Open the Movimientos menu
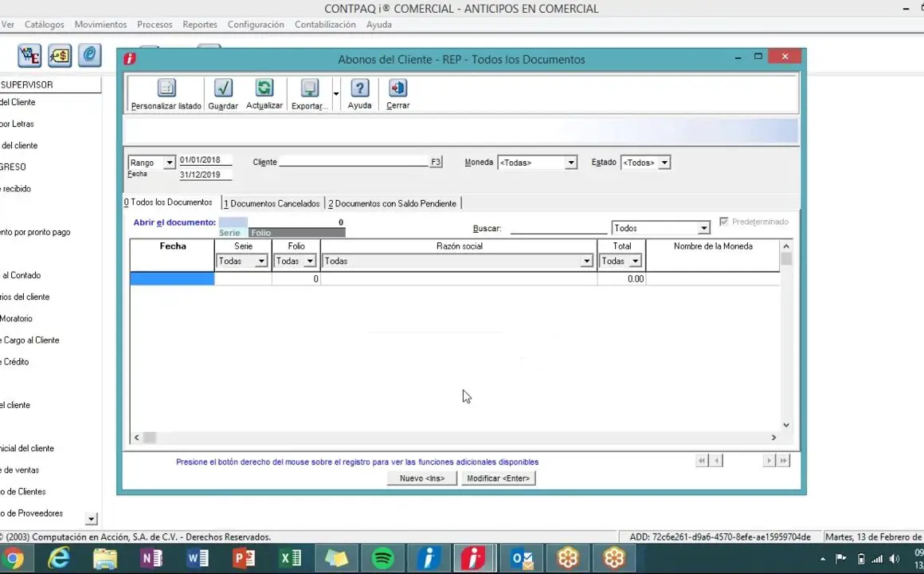Image resolution: width=924 pixels, height=574 pixels. click(x=100, y=25)
